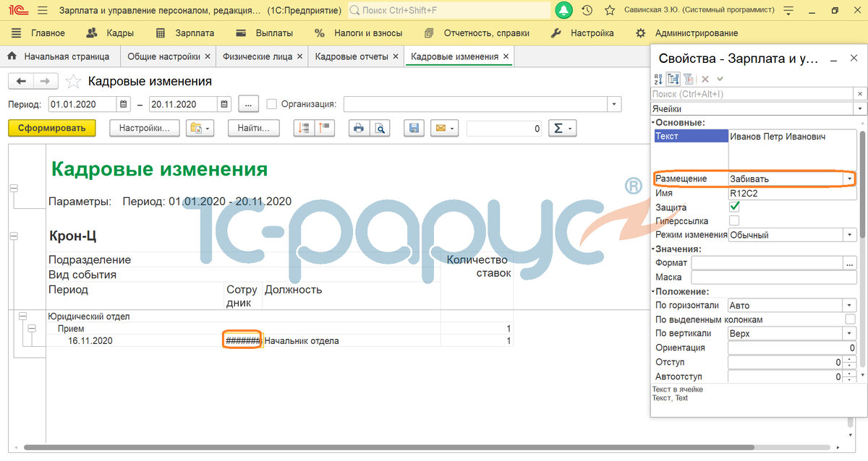Open the Зарплата section

[x=185, y=33]
